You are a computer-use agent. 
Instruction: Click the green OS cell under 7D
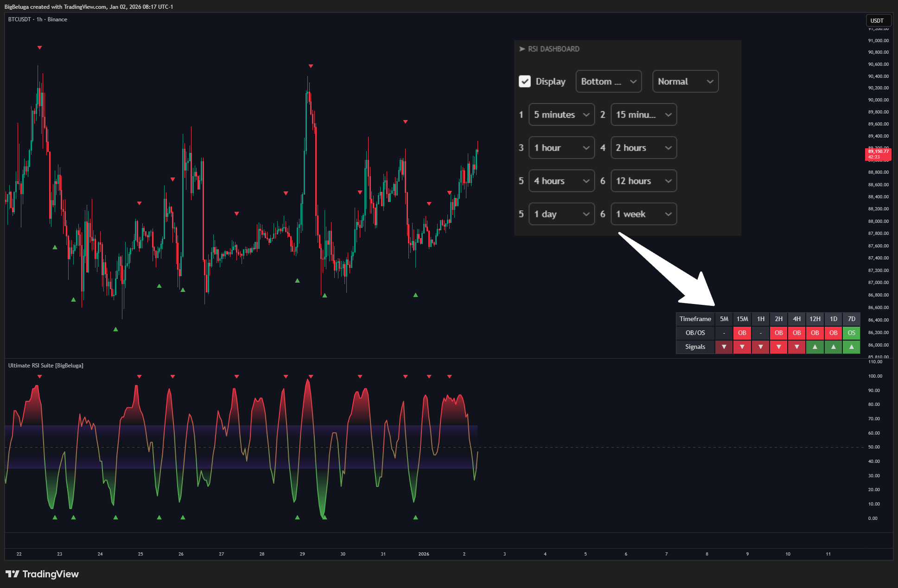point(852,333)
